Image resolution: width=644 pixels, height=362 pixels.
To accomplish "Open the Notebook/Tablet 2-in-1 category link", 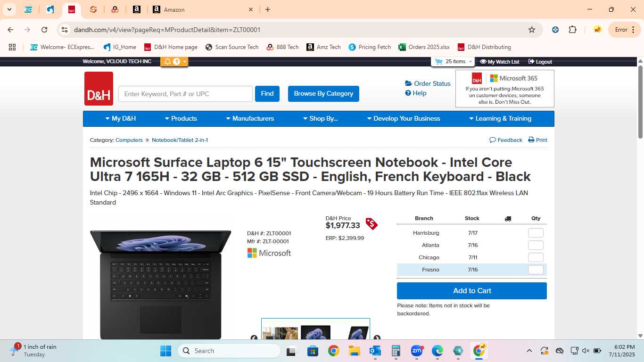I will pyautogui.click(x=180, y=140).
